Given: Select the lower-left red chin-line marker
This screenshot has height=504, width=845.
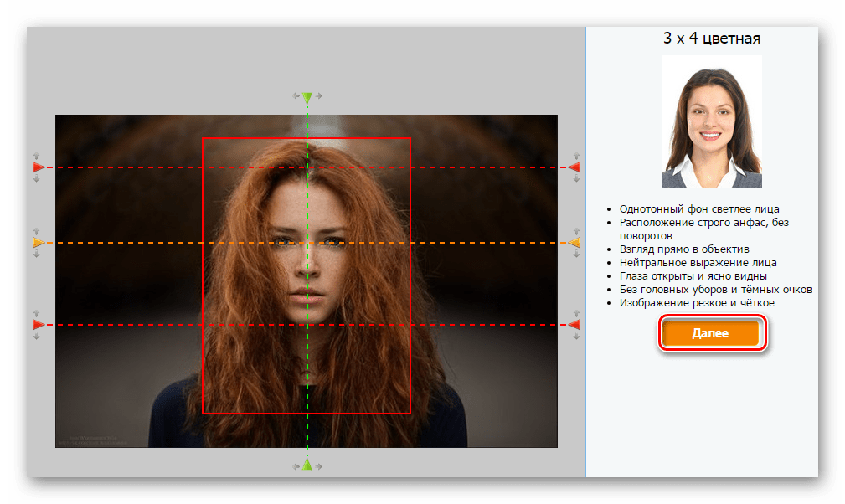Looking at the screenshot, I should tap(38, 324).
